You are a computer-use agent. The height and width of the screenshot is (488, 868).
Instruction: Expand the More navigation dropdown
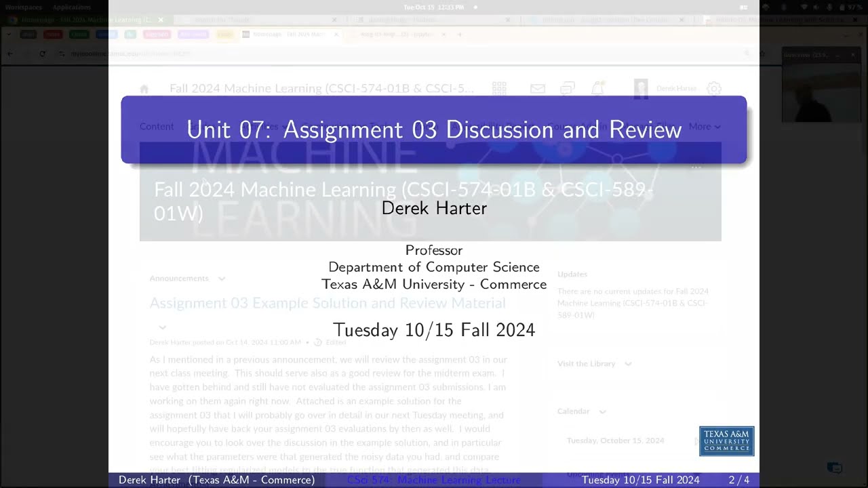pos(705,126)
